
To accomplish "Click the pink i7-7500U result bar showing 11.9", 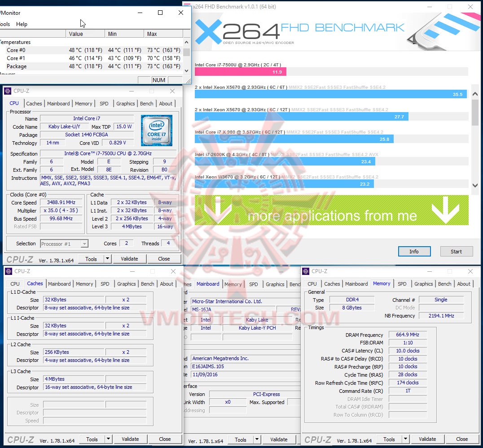I will pos(240,72).
